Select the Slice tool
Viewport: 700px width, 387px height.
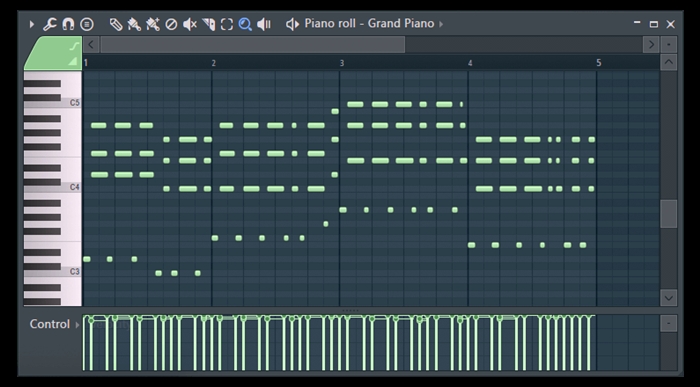coord(208,24)
